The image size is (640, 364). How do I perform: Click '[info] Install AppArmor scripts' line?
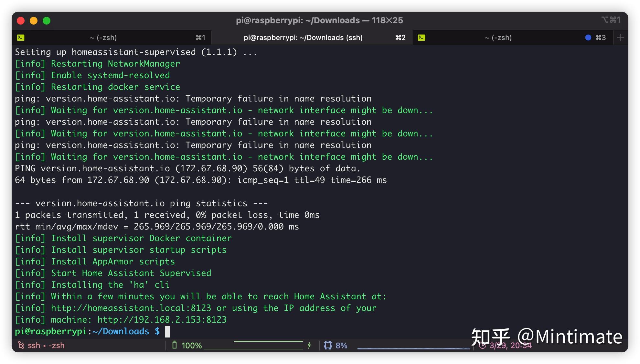pos(95,262)
